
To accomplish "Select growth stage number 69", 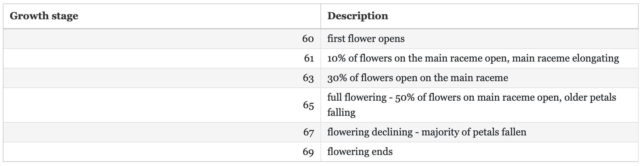I will pos(308,152).
